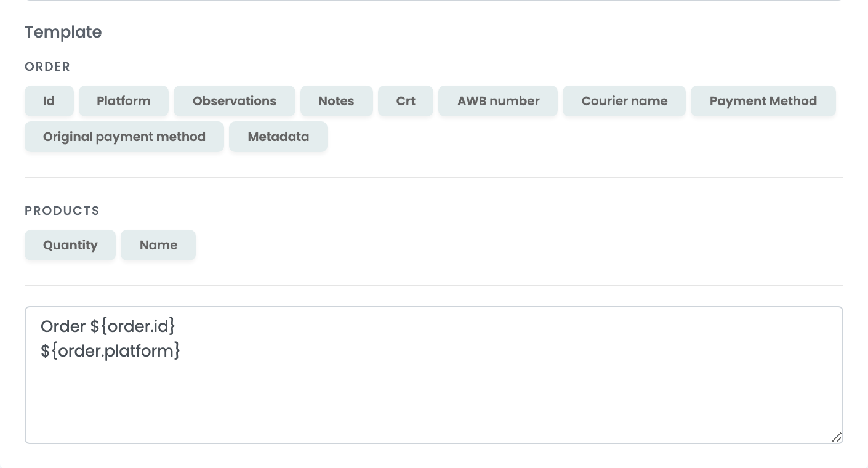868x468 pixels.
Task: Click the "Order ${order.id}" line
Action: 108,325
